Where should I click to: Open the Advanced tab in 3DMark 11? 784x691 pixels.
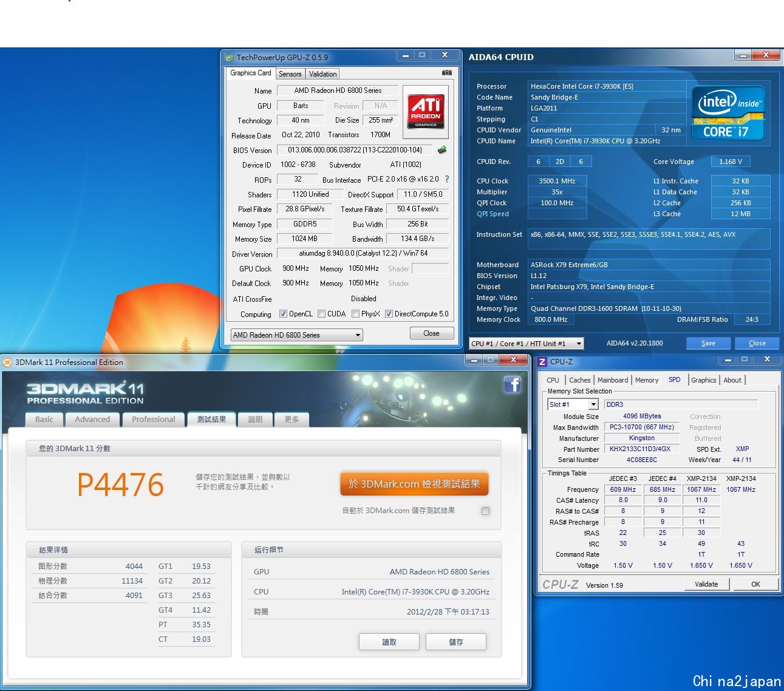pos(92,419)
